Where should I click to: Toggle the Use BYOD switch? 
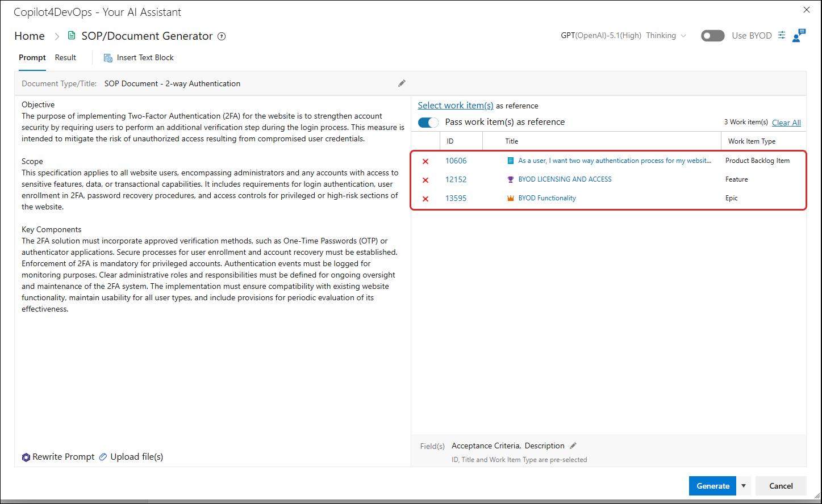(x=713, y=36)
